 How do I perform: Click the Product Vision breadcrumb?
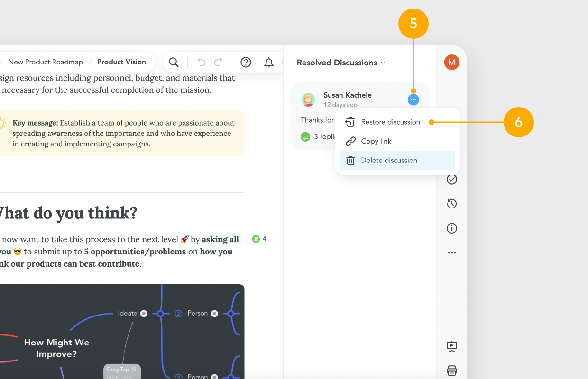coord(121,62)
